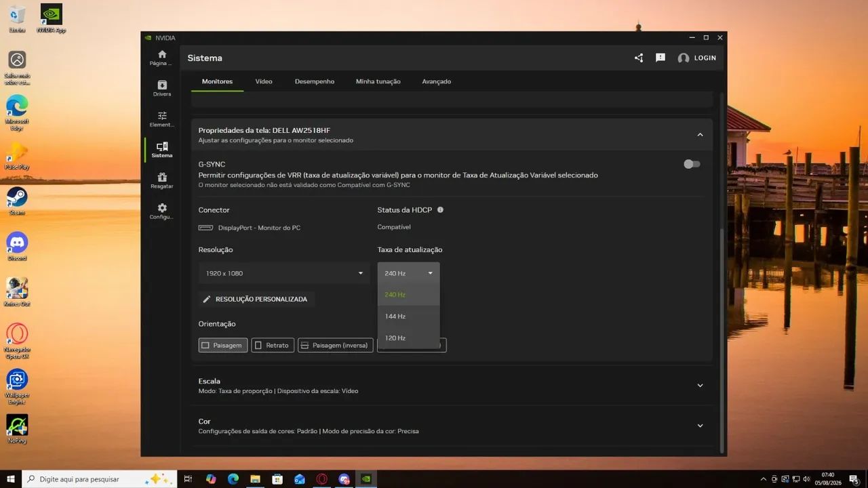
Task: Open Microsoft Store from the taskbar
Action: pyautogui.click(x=277, y=479)
